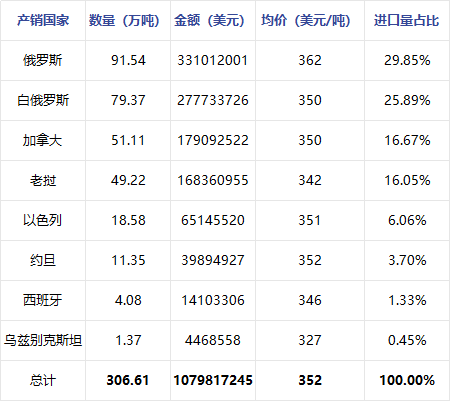Select the 总计 row label

click(x=43, y=380)
